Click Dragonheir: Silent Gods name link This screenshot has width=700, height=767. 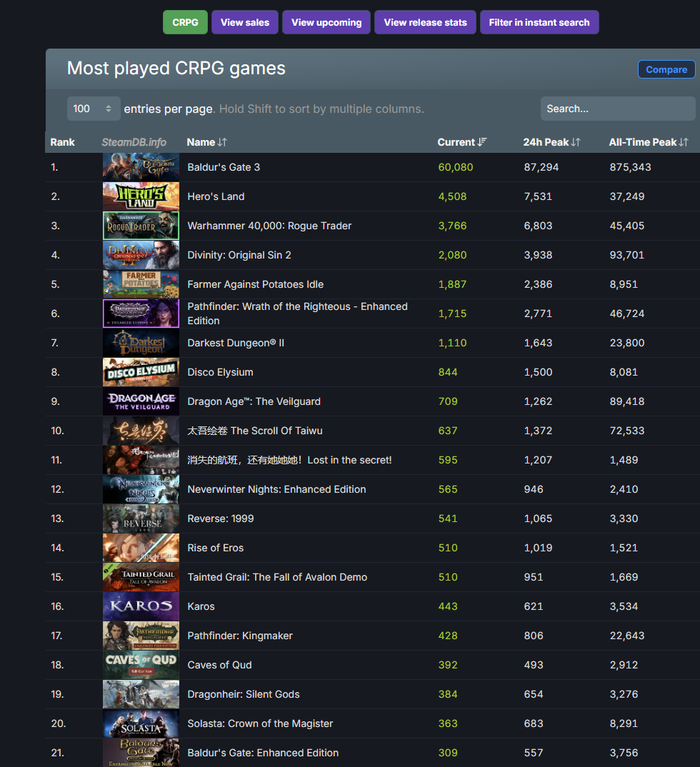click(244, 695)
